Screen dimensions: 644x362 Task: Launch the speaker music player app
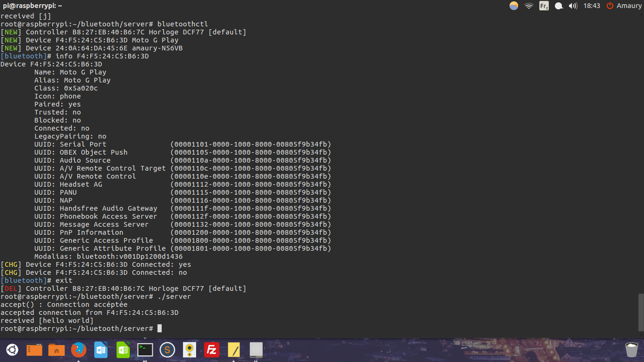(189, 350)
